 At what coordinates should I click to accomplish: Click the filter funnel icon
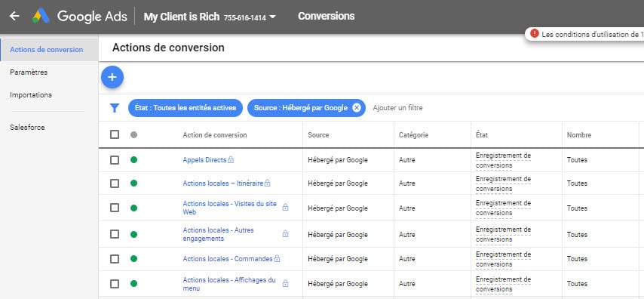(x=115, y=108)
